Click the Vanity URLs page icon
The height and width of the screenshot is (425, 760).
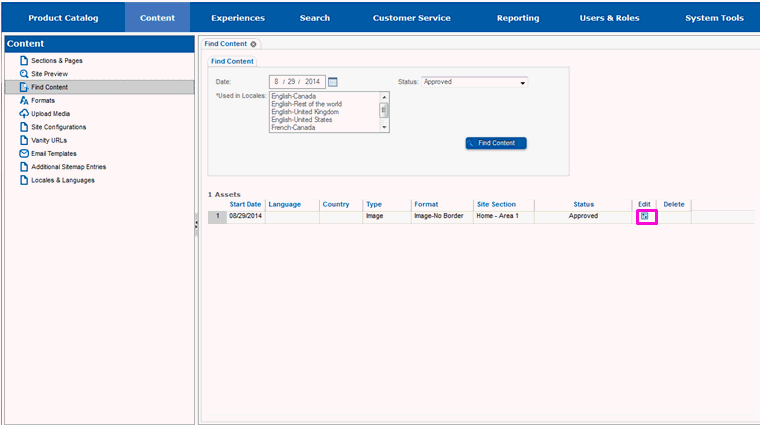pyautogui.click(x=24, y=140)
